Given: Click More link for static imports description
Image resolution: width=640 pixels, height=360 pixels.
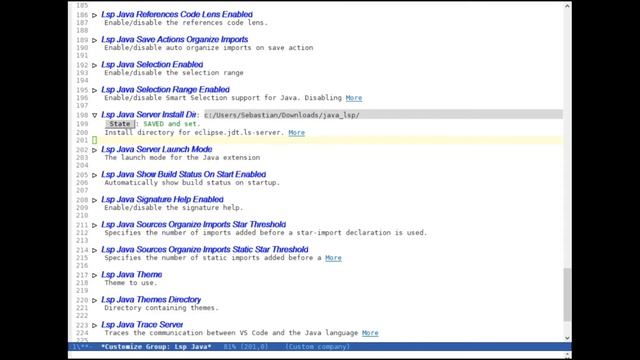Looking at the screenshot, I should coord(333,258).
